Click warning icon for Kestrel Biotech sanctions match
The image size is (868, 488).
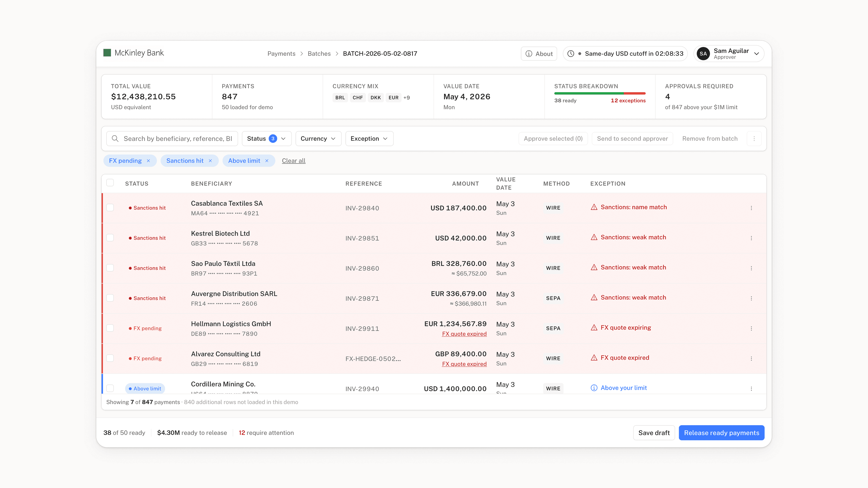click(594, 237)
